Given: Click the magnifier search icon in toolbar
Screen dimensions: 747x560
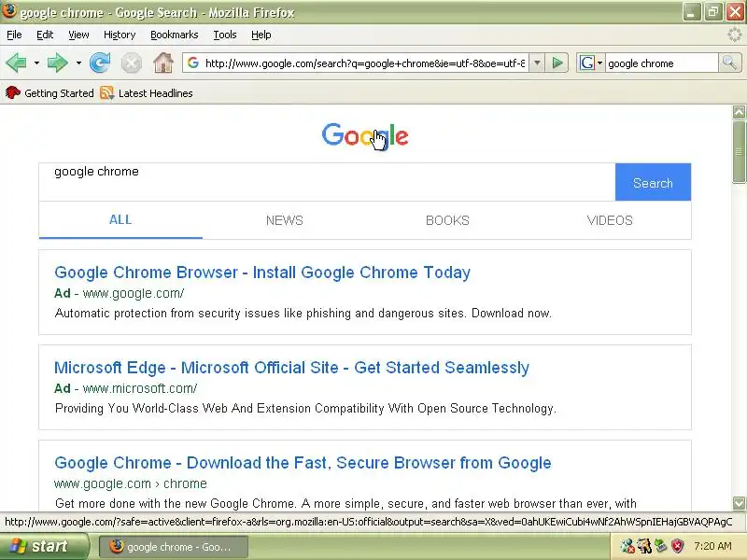Looking at the screenshot, I should [729, 63].
